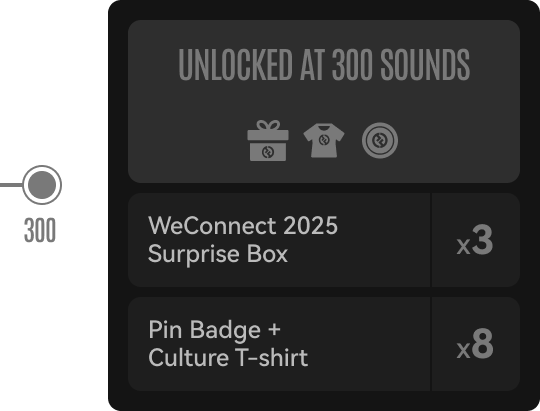Screen dimensions: 540x411
Task: Click the x8 quantity cell
Action: click(476, 344)
